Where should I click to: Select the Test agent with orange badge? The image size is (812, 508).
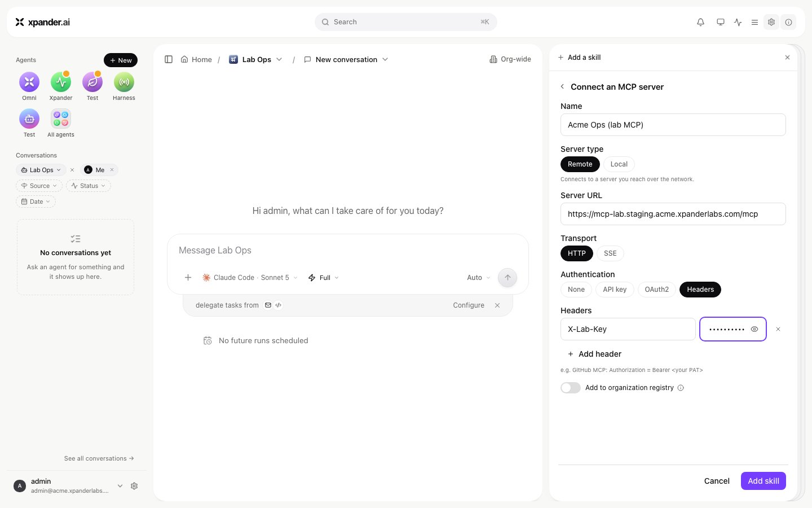tap(92, 86)
